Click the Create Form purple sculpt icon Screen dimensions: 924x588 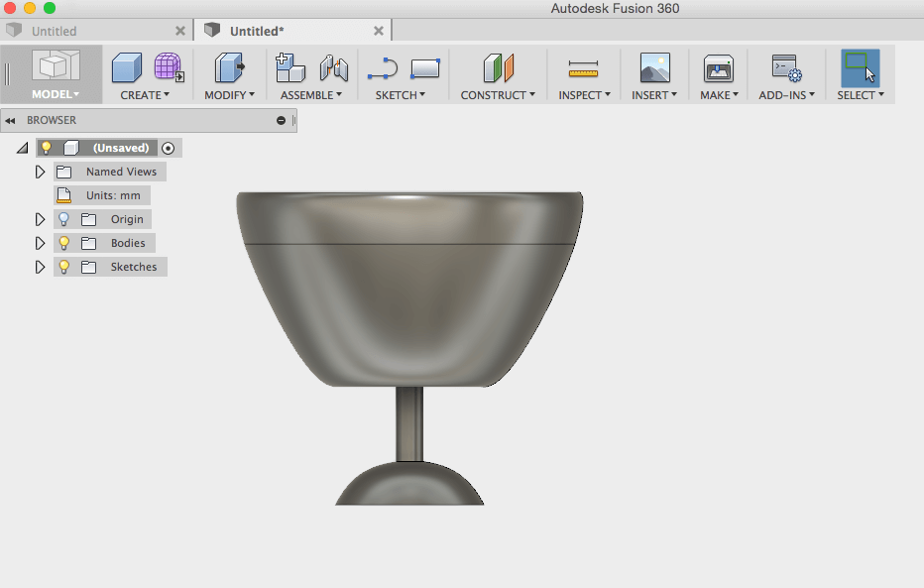(x=170, y=67)
